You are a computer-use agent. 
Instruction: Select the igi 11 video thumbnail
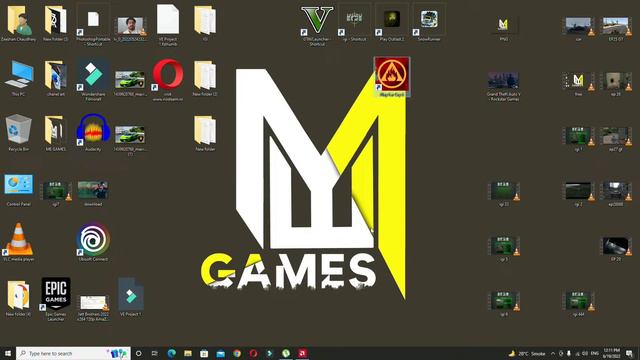[x=503, y=193]
